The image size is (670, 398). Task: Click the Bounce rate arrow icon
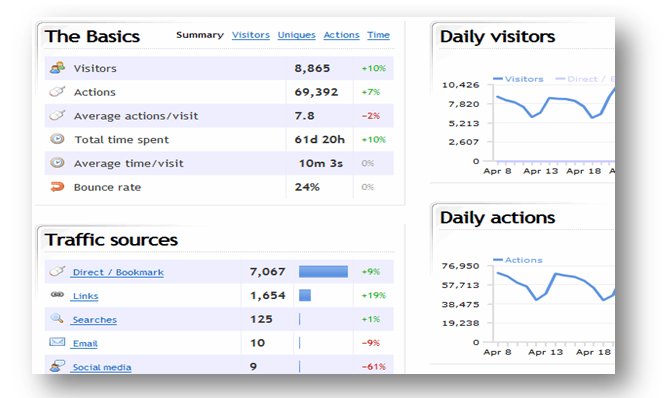coord(57,187)
